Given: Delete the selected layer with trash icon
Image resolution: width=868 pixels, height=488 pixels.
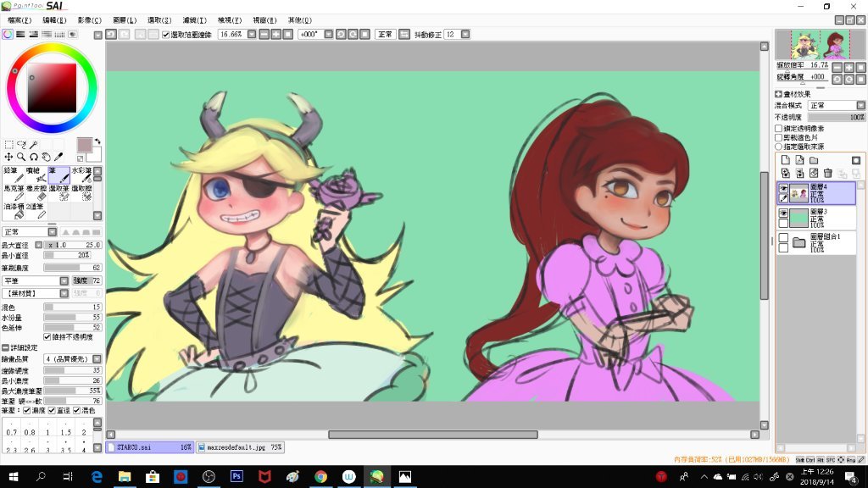Looking at the screenshot, I should pyautogui.click(x=828, y=173).
